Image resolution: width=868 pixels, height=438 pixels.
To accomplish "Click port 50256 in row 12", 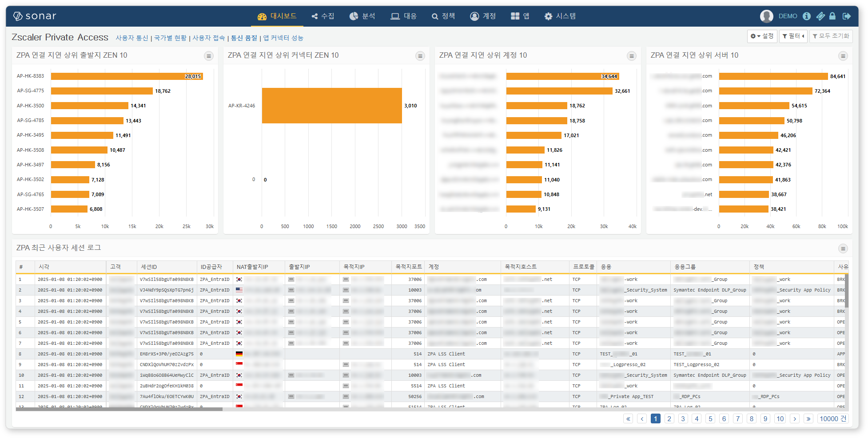I will [x=415, y=397].
